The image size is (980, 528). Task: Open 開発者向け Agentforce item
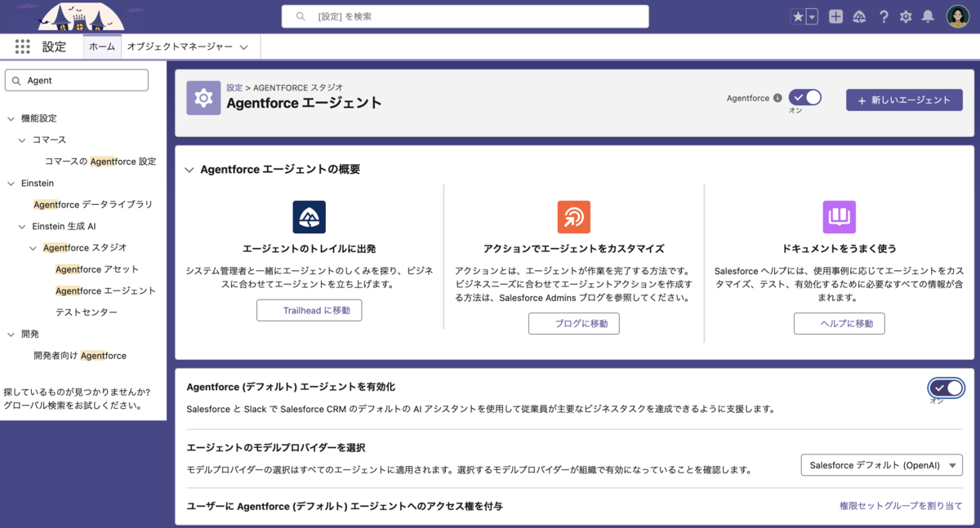(80, 356)
